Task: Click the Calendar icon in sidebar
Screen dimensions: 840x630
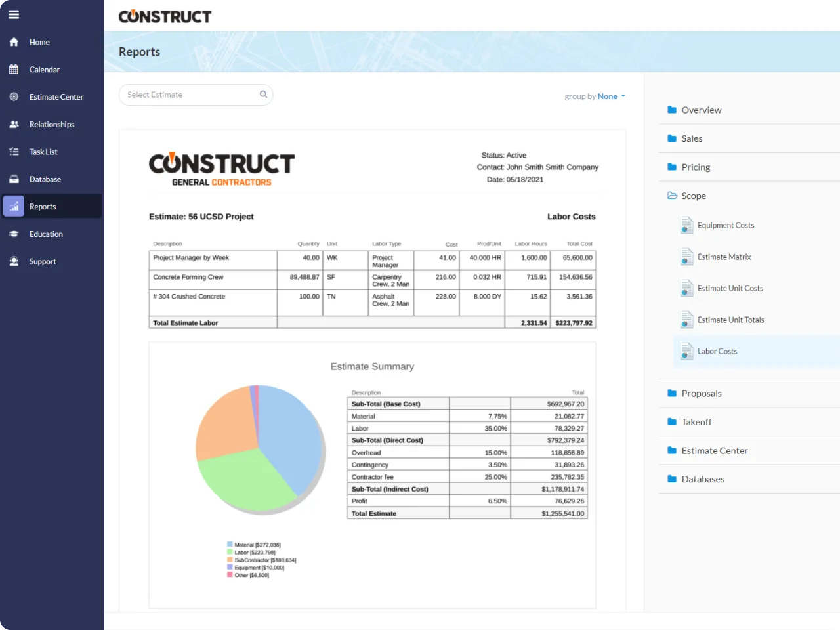Action: [14, 70]
